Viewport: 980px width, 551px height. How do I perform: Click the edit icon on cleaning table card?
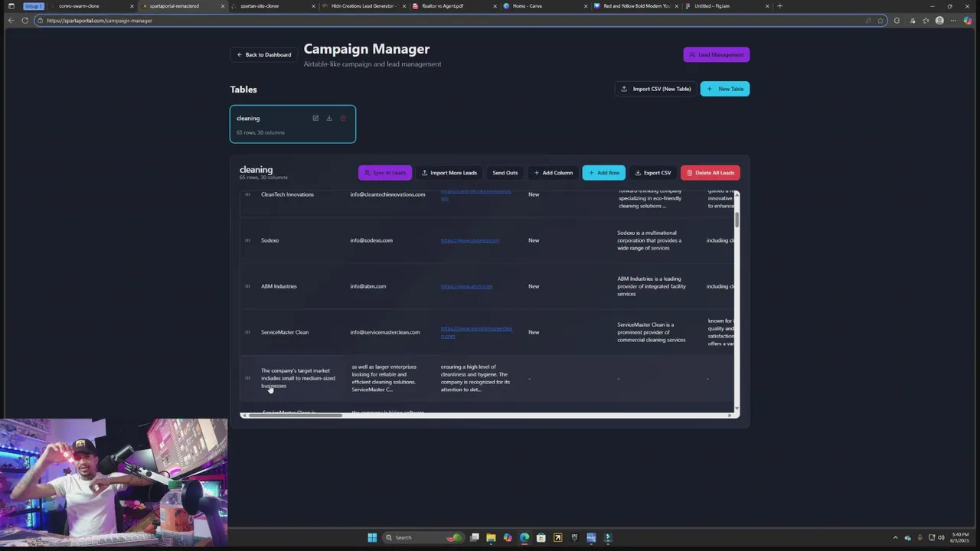click(315, 118)
